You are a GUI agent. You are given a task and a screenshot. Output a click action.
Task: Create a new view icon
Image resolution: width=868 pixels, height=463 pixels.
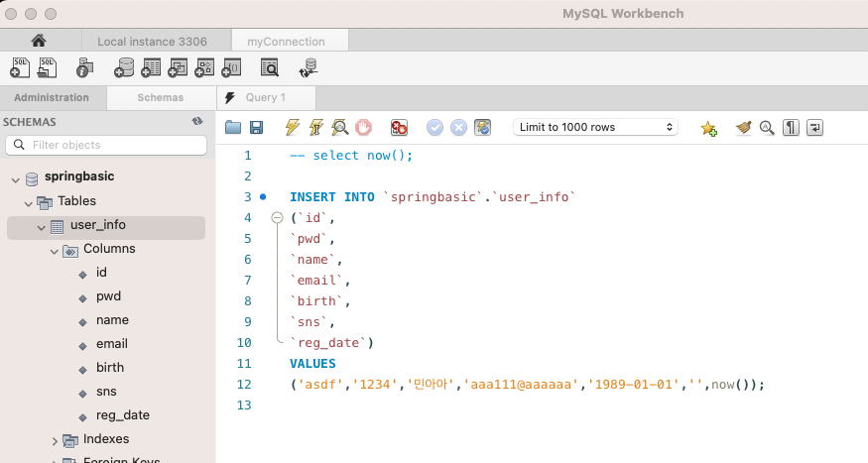(178, 68)
